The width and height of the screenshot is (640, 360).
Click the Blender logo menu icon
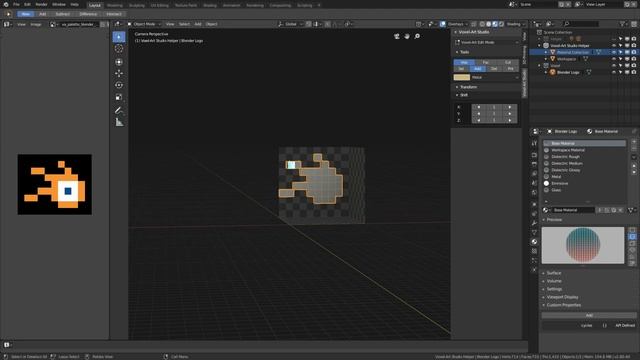6,4
